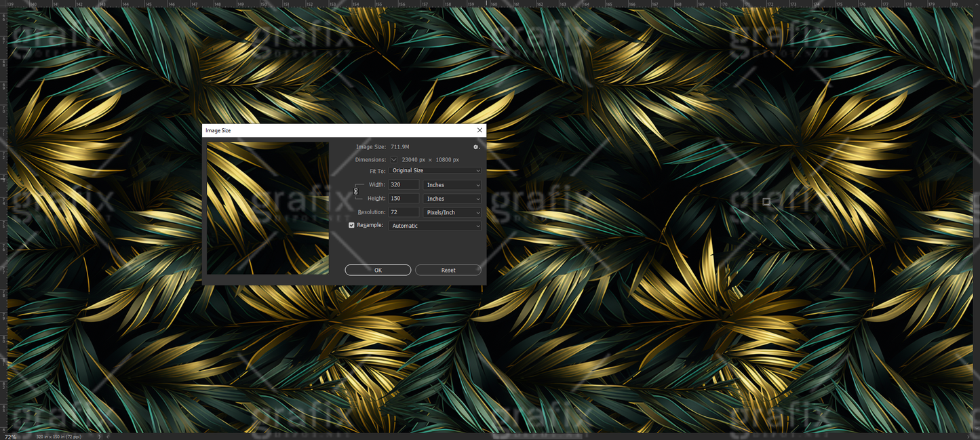
Task: Click the status bar disclosure arrow
Action: point(99,436)
